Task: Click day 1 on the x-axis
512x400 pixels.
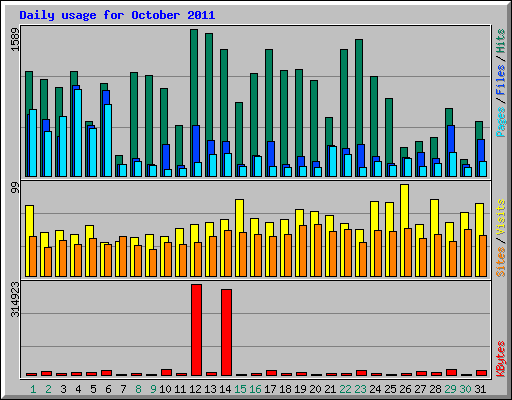Action: coord(33,389)
